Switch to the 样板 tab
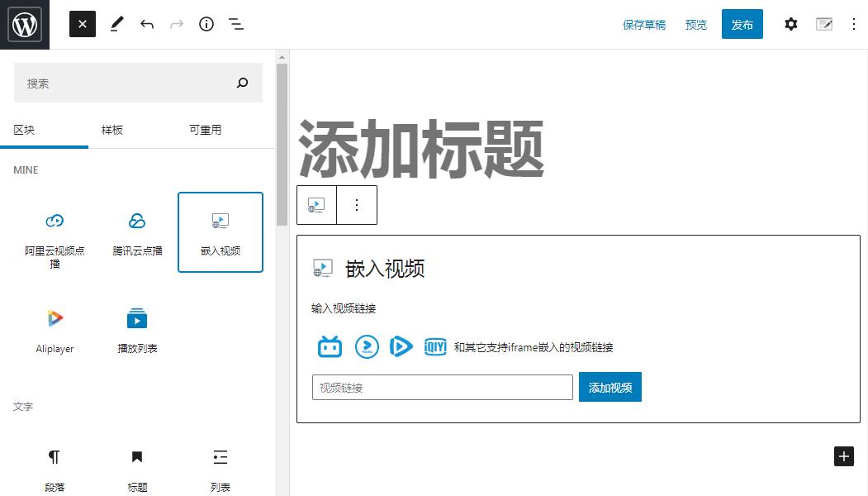The width and height of the screenshot is (868, 496). [x=111, y=130]
